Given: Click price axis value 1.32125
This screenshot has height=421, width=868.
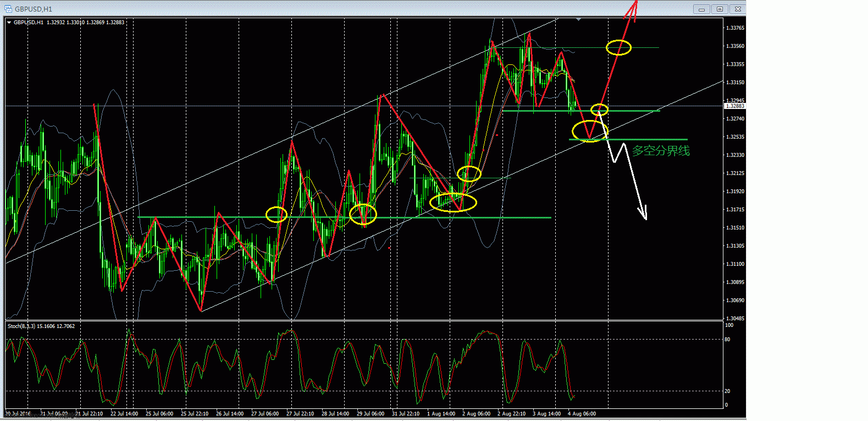Looking at the screenshot, I should tap(735, 173).
